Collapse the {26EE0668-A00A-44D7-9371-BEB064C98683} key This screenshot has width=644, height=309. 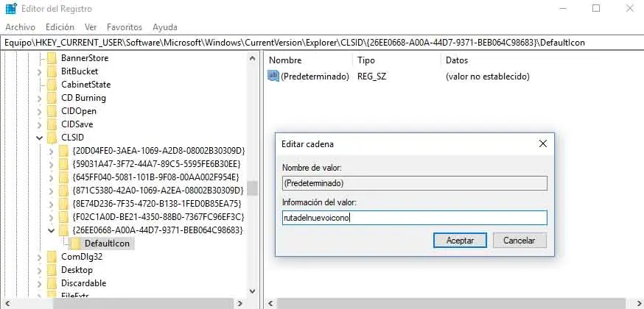(x=52, y=231)
